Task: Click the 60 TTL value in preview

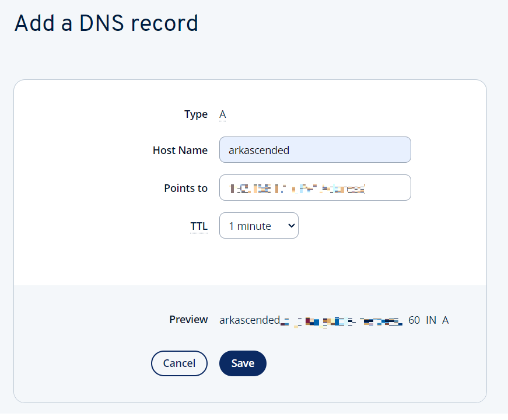Action: point(414,320)
